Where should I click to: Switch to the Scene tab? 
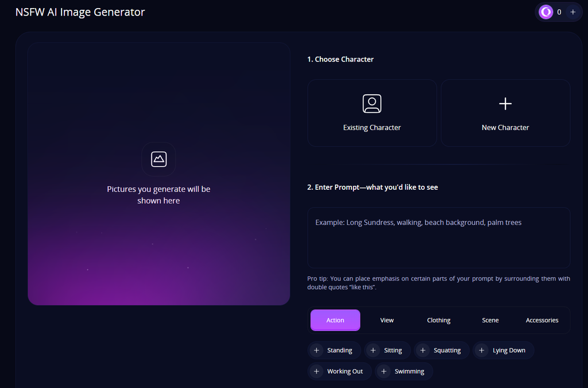(490, 320)
